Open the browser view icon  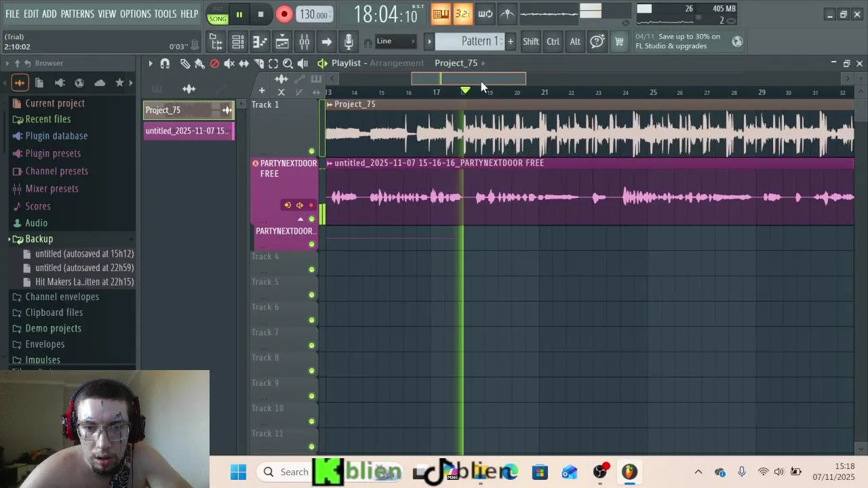point(216,42)
